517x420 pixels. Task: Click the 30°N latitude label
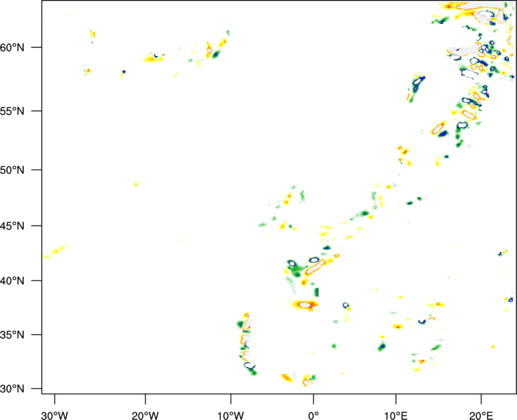[x=12, y=389]
